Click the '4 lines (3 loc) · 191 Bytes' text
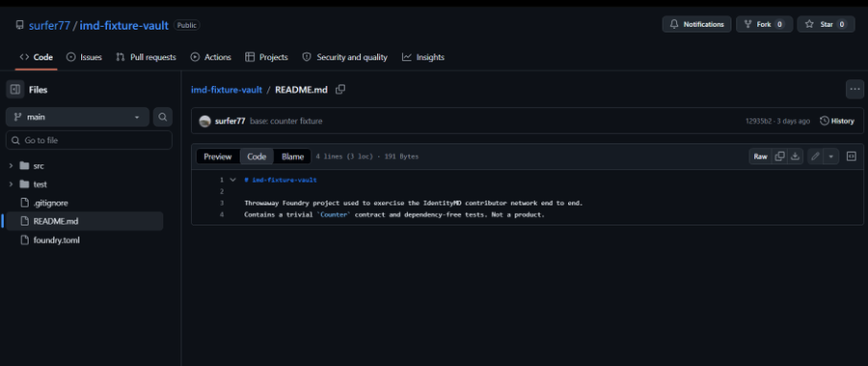Image resolution: width=868 pixels, height=366 pixels. [367, 157]
